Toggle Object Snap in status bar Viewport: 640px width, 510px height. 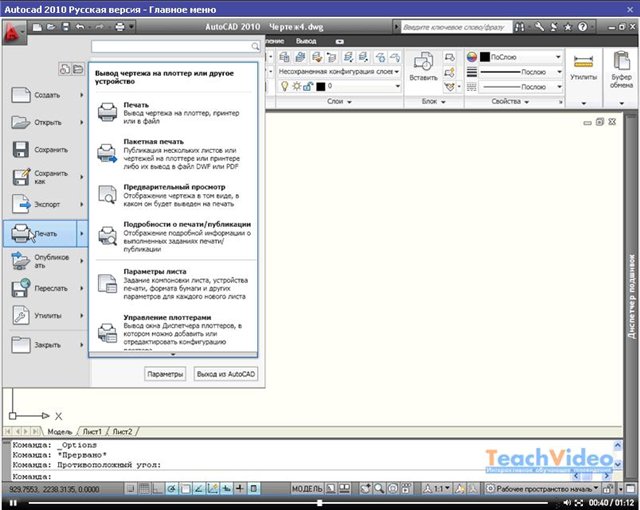click(185, 488)
